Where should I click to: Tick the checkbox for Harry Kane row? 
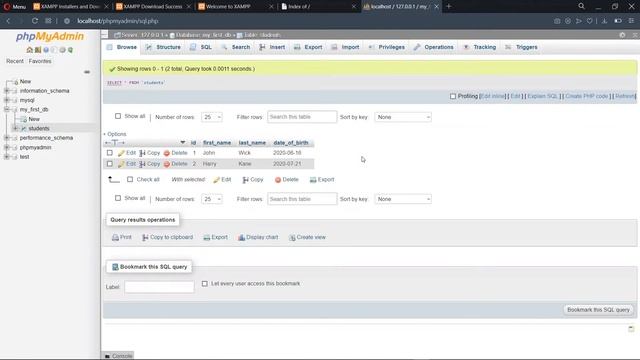tap(109, 164)
